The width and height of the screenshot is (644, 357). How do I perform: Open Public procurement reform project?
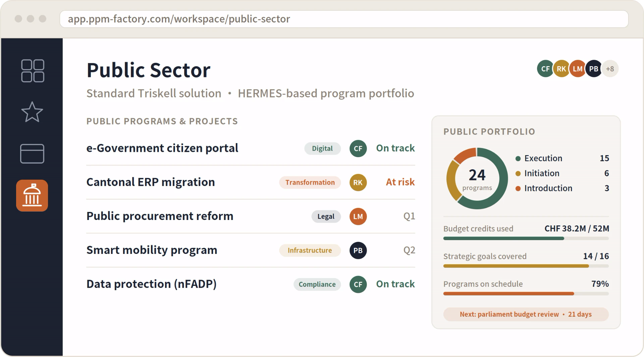tap(160, 216)
